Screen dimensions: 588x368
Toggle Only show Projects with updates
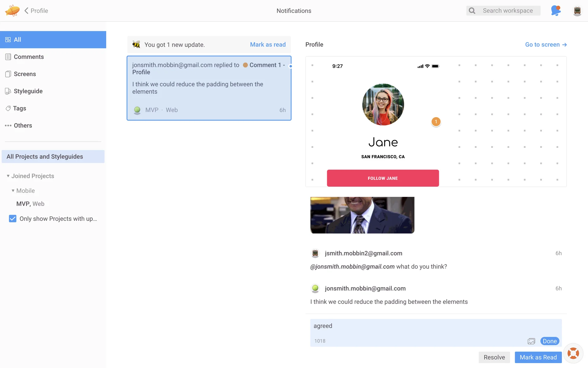13,219
